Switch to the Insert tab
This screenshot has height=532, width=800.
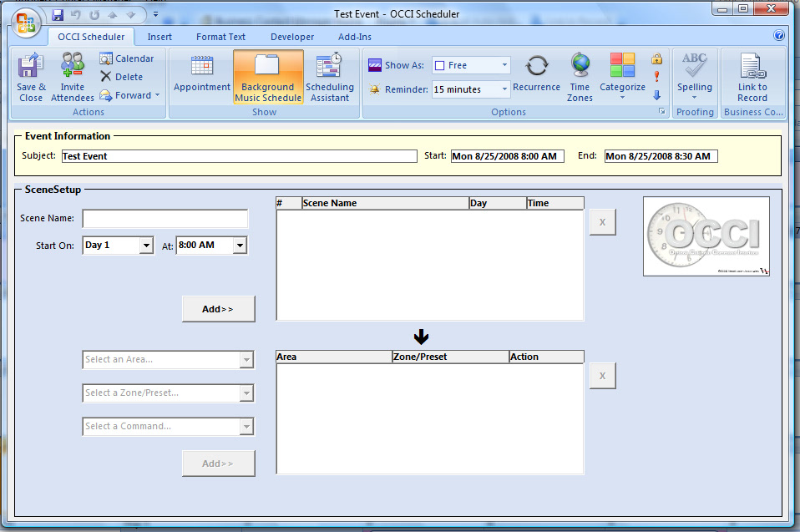pos(159,37)
